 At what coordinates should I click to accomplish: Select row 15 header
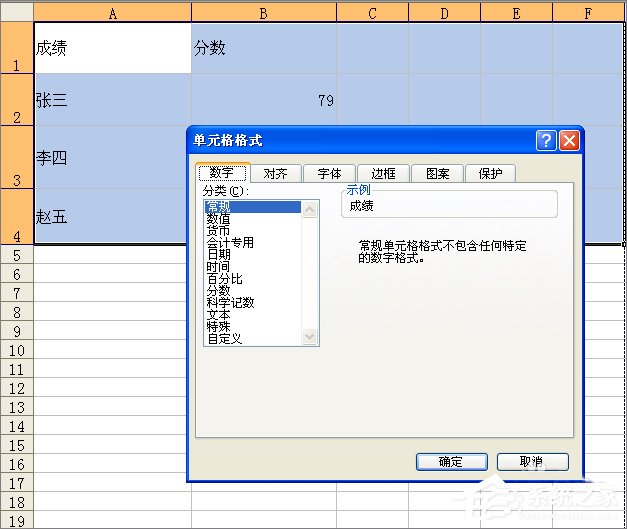click(x=16, y=445)
